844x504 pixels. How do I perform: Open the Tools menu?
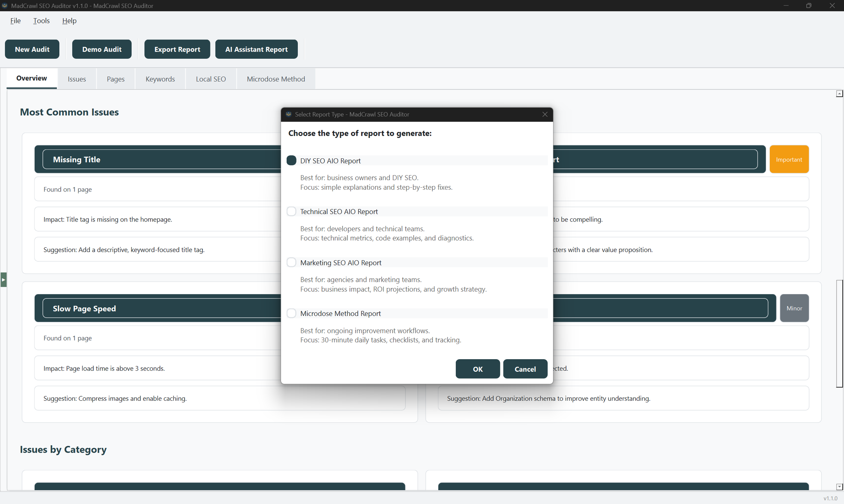(x=41, y=21)
